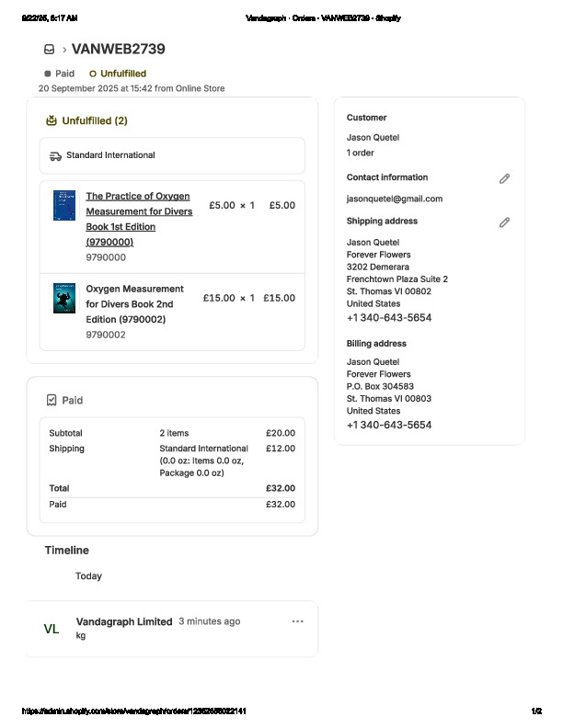Click the grey Paid status badge
Viewport: 563px width, 728px height.
[x=60, y=74]
